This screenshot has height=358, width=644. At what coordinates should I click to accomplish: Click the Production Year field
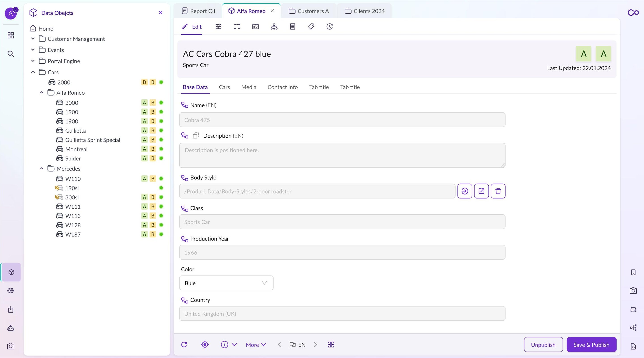click(342, 252)
